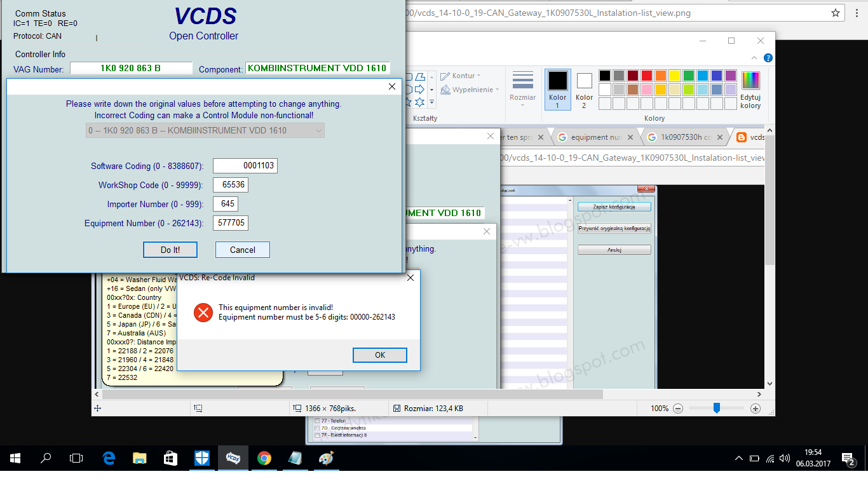Open Windows Defender shield taskbar icon
Viewport: 868px width, 488px height.
[x=201, y=458]
